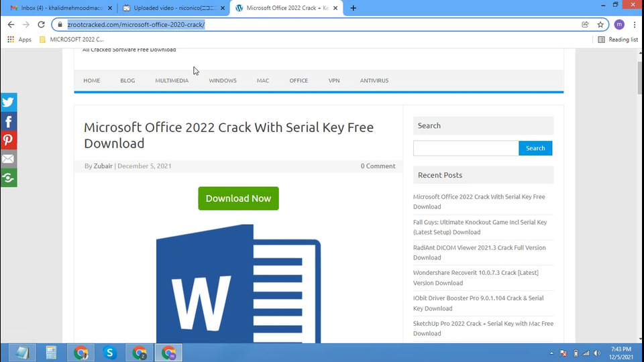Click the blue Search button
Image resolution: width=644 pixels, height=362 pixels.
(535, 148)
